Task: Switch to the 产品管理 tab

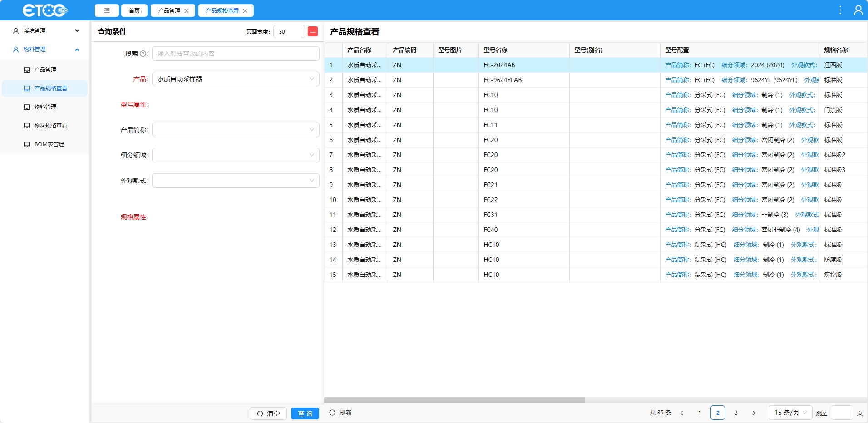Action: (x=169, y=11)
